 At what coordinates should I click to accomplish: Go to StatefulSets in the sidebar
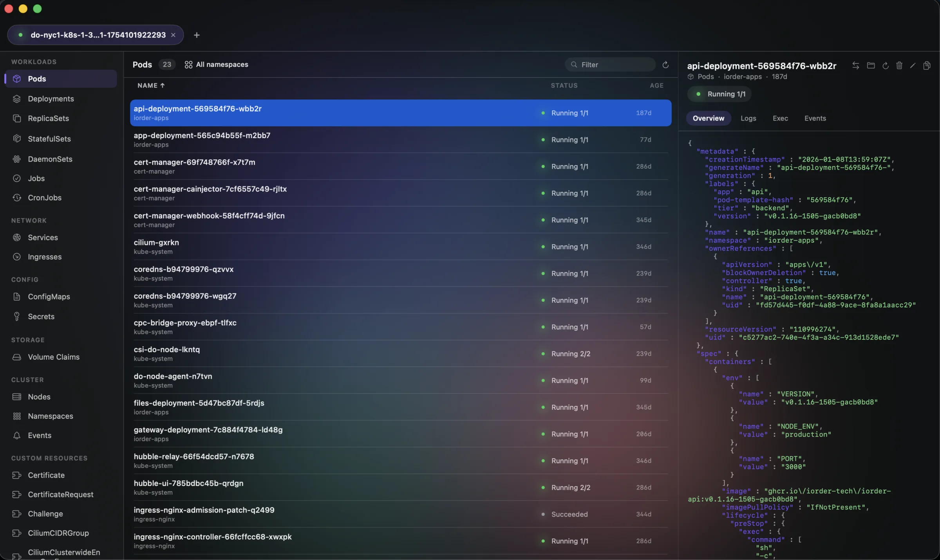[x=61, y=139]
